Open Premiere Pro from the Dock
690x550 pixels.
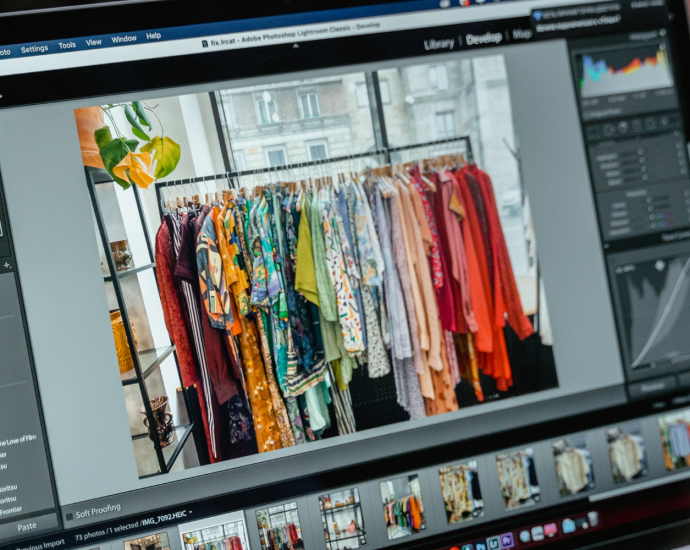click(507, 541)
